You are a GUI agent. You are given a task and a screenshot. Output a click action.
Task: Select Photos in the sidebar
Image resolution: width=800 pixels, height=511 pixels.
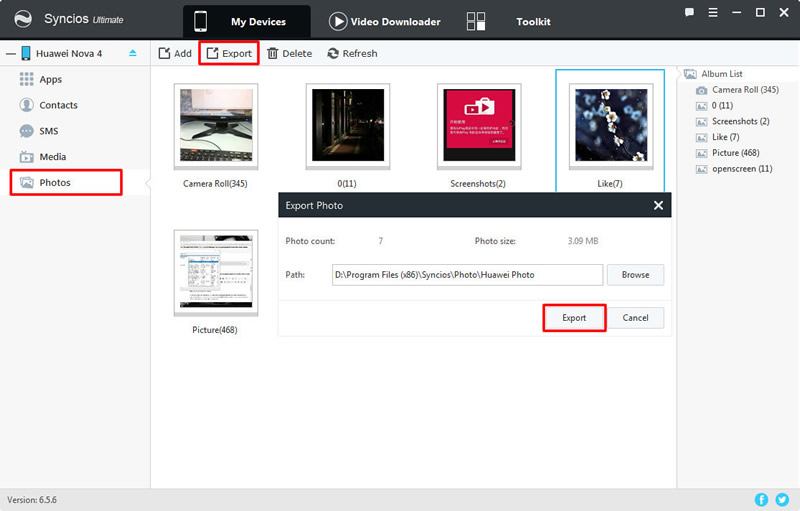(x=66, y=183)
